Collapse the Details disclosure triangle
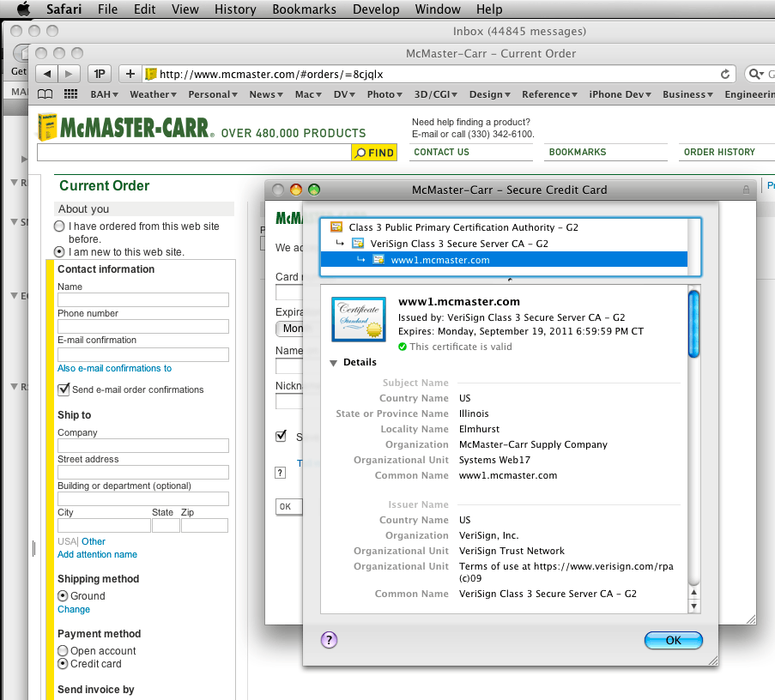This screenshot has height=700, width=775. point(334,363)
